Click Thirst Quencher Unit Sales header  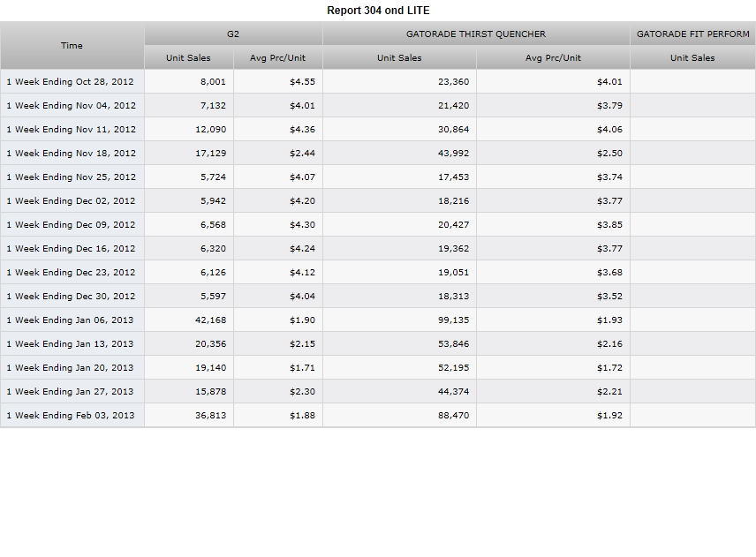[399, 57]
